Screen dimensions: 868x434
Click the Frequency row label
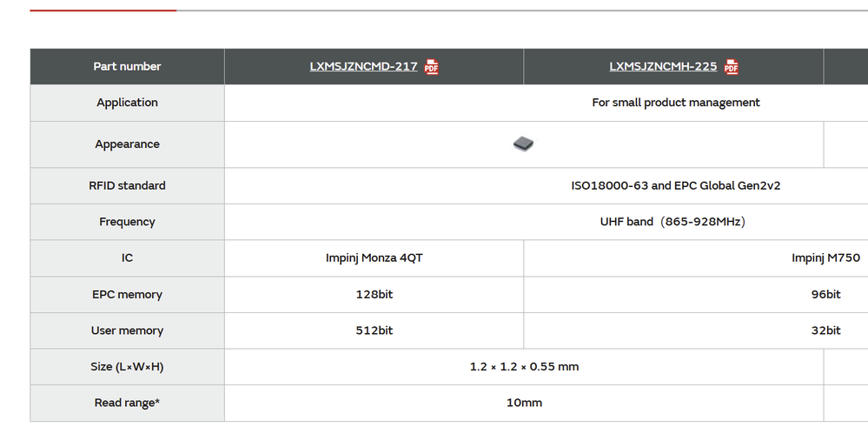click(127, 222)
